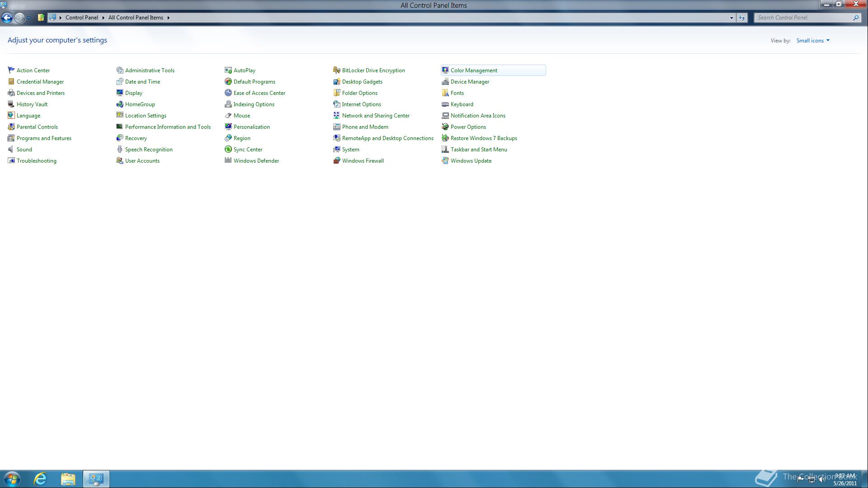The image size is (868, 488).
Task: Expand the recent pages arrow beside Forward
Action: (x=28, y=18)
